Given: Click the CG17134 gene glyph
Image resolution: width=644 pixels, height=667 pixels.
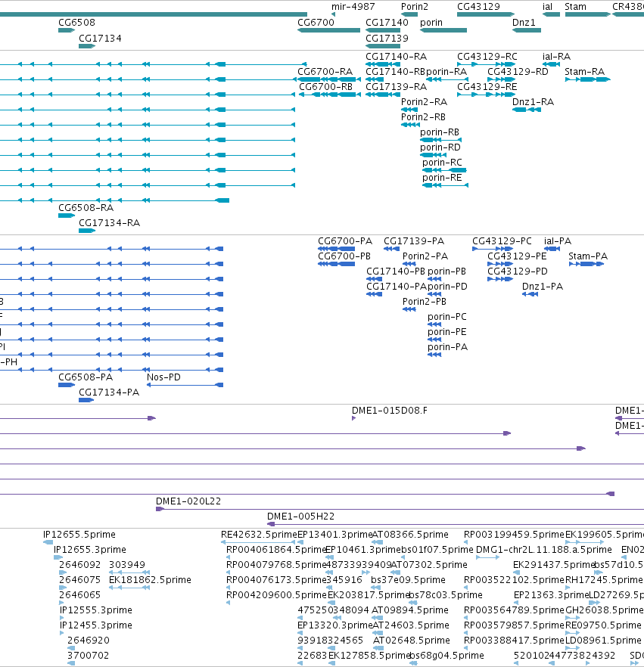Looking at the screenshot, I should coord(87,46).
